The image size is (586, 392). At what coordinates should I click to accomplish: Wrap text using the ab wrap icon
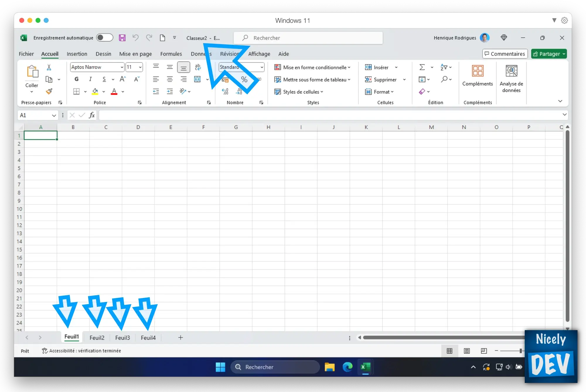[198, 67]
